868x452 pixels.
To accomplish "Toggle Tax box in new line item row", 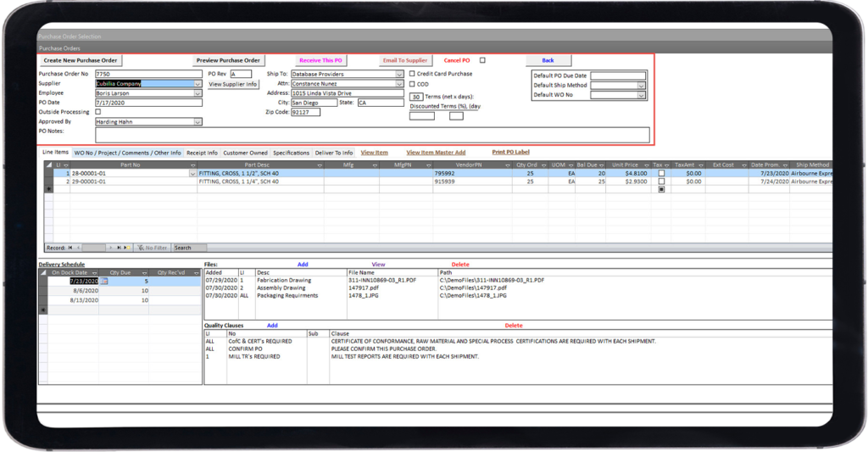I will click(x=661, y=189).
